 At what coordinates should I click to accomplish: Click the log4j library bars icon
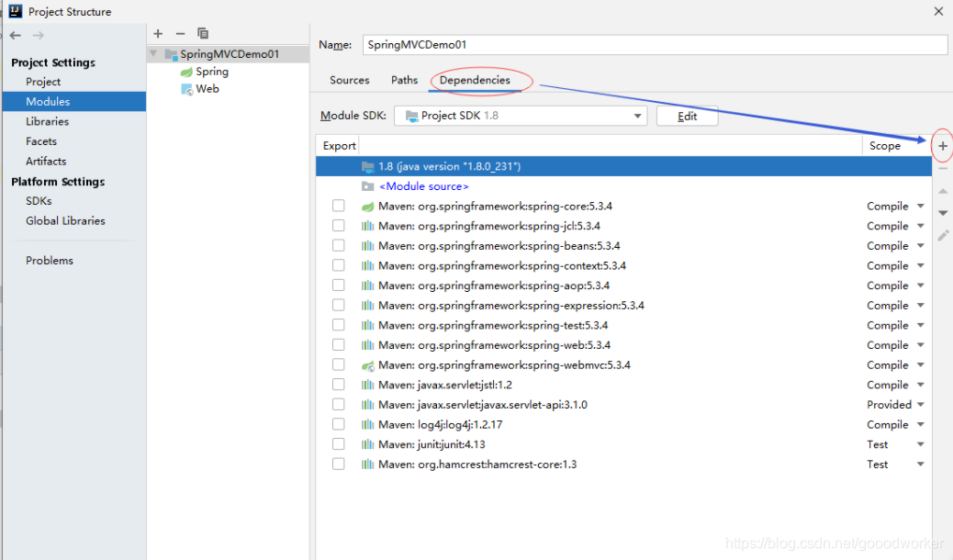click(x=368, y=424)
